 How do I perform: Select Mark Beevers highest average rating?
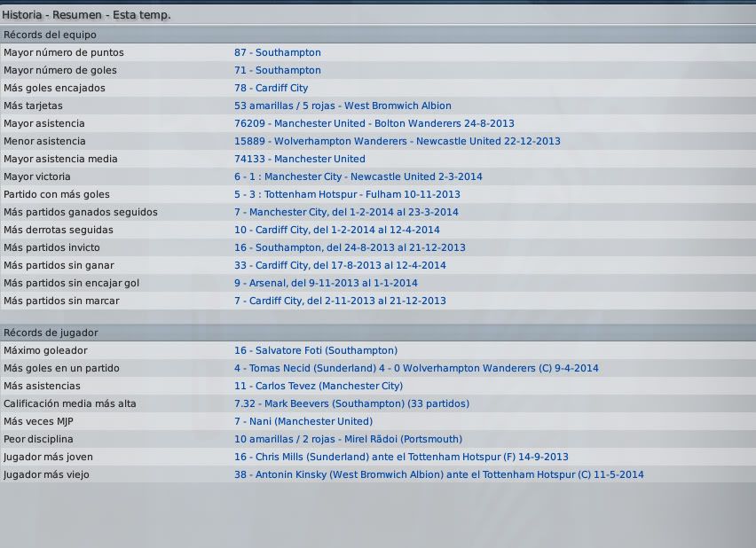(351, 403)
